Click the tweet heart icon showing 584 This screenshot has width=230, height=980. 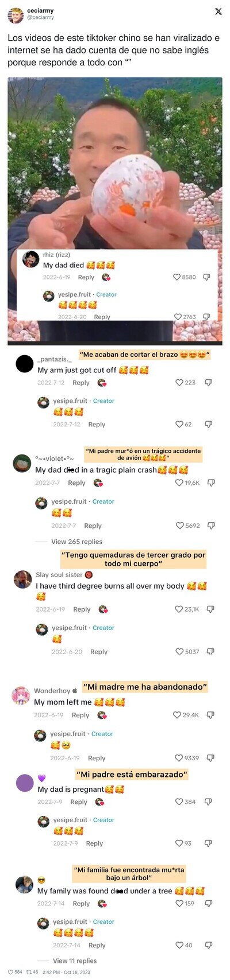point(10,972)
